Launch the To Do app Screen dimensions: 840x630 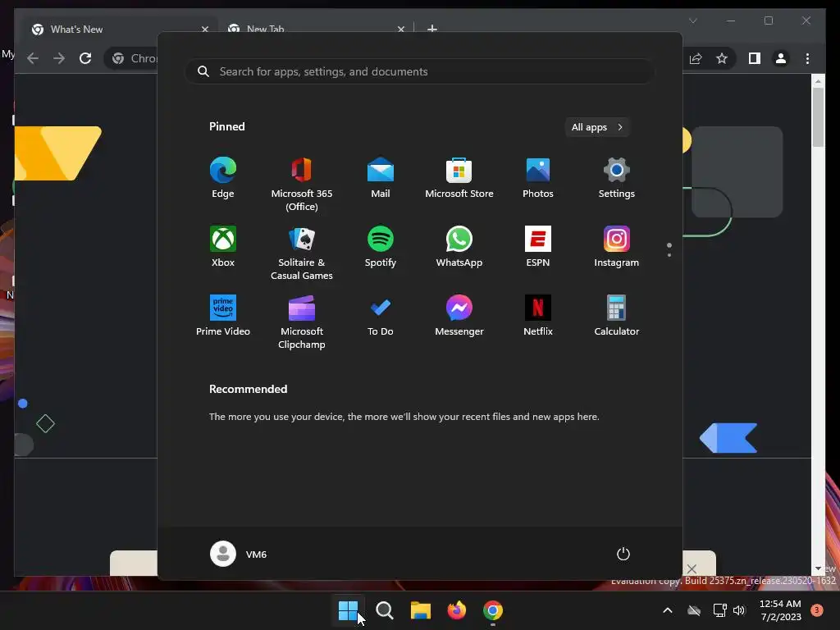[381, 316]
